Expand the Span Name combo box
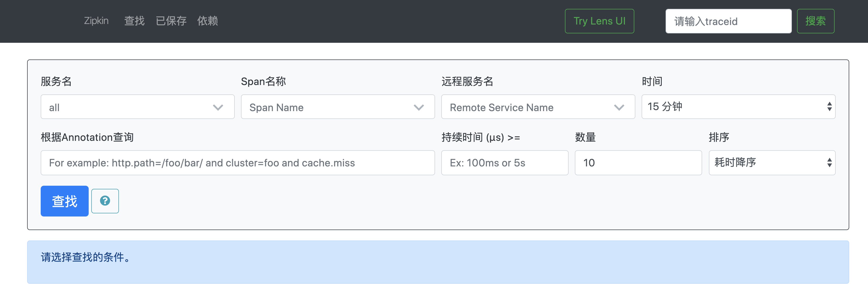The width and height of the screenshot is (868, 289). point(329,107)
